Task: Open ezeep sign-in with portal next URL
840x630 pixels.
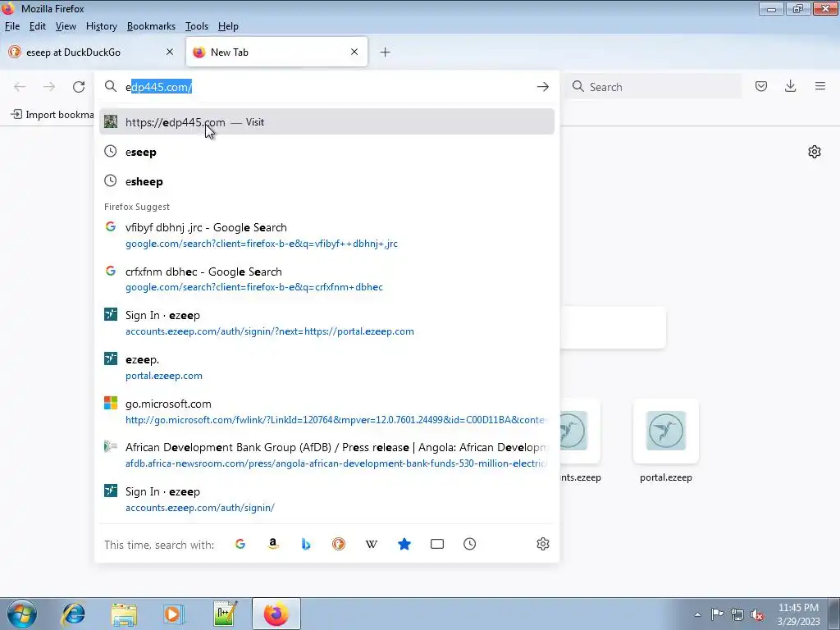Action: [326, 323]
